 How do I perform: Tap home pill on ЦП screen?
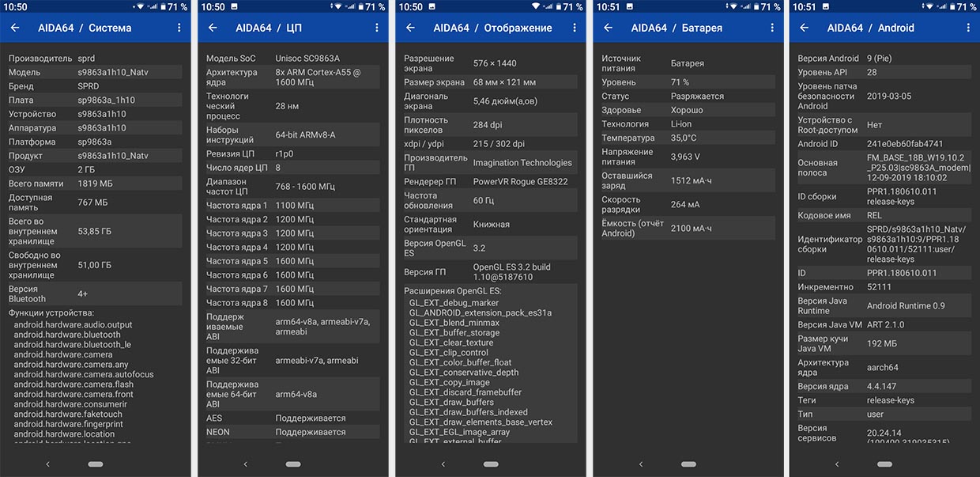coord(293,464)
